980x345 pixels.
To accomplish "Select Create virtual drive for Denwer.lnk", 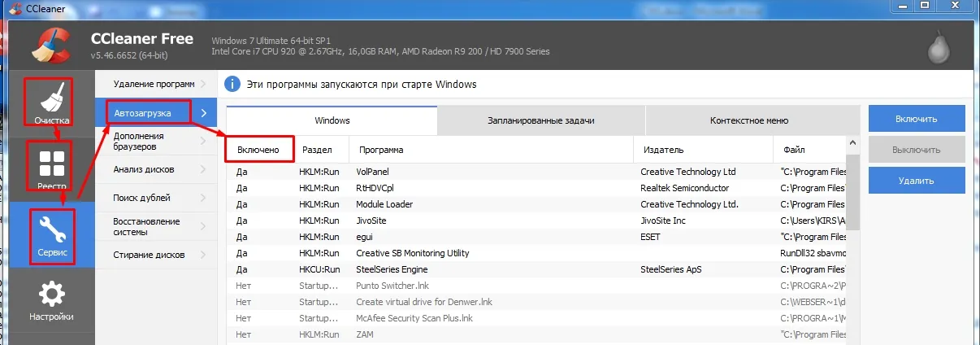I will [537, 302].
